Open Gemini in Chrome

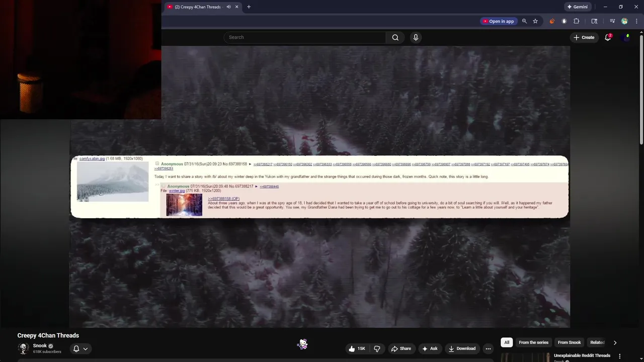point(577,7)
